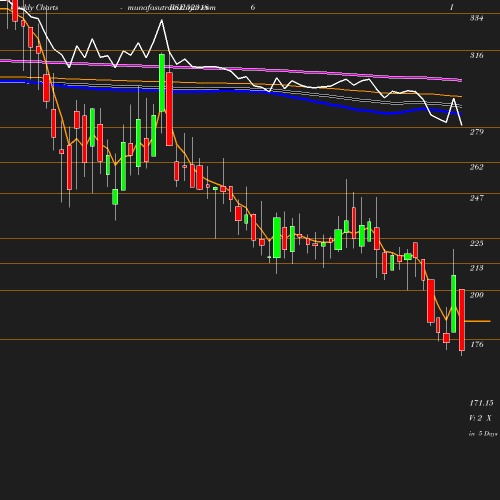Click the 171.15 current price value
500x500 pixels.
[481, 403]
